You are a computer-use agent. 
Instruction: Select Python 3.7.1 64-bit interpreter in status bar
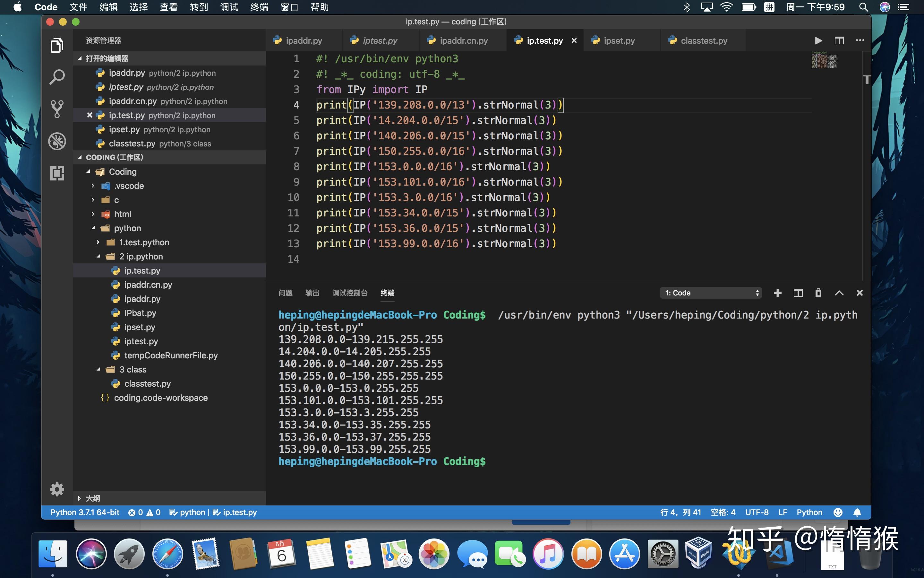(x=85, y=512)
